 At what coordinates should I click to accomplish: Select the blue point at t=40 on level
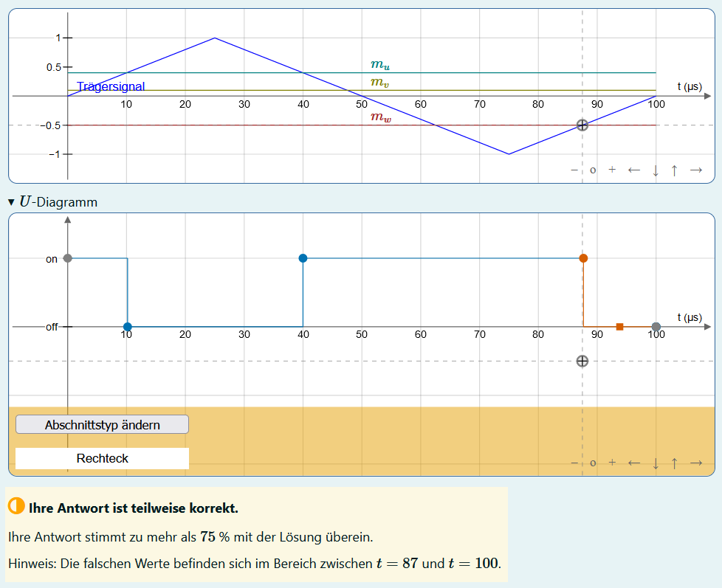tap(303, 258)
